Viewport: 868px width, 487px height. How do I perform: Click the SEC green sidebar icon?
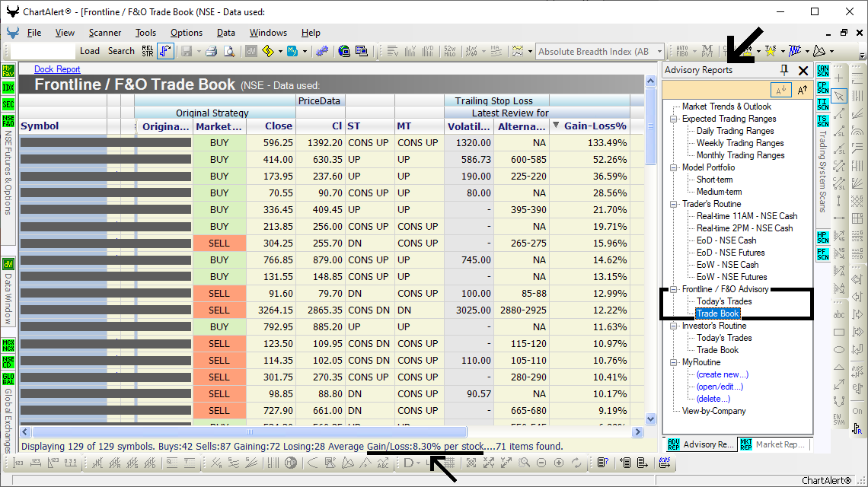[x=8, y=104]
